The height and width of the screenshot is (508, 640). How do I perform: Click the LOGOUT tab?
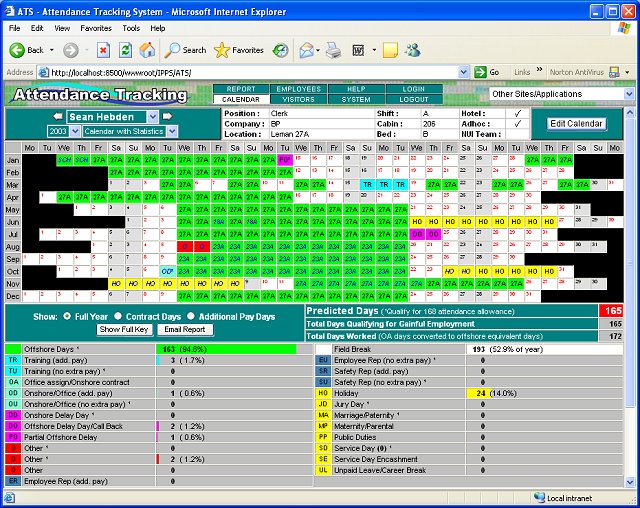click(x=414, y=99)
